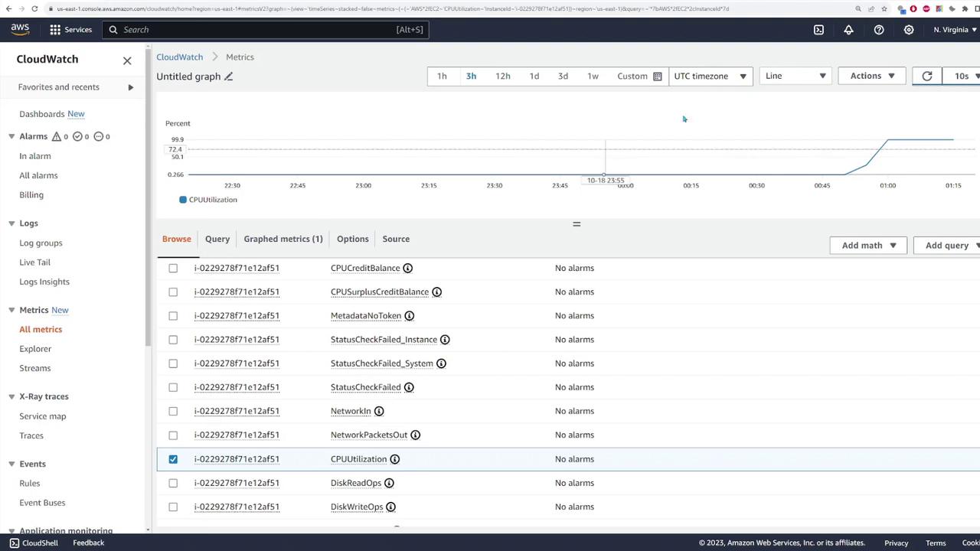Open the Actions dropdown menu
This screenshot has width=980, height=551.
871,76
